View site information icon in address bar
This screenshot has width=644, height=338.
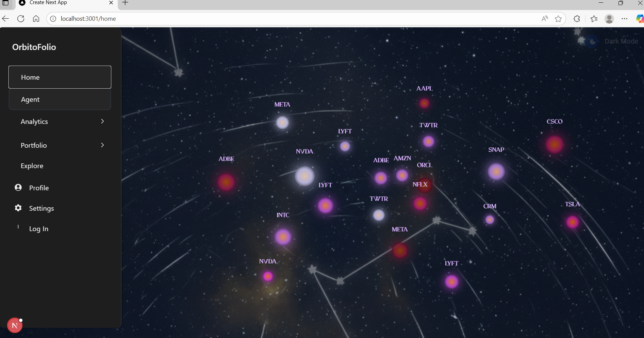tap(53, 19)
